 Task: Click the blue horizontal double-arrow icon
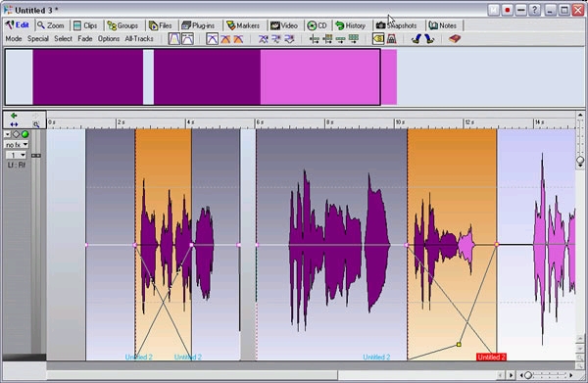coord(14,124)
